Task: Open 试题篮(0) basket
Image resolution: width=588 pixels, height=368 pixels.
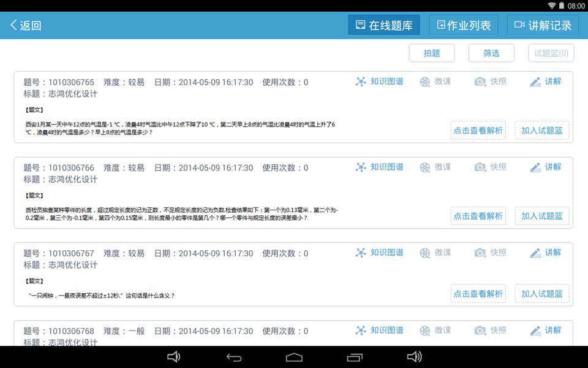Action: [551, 53]
